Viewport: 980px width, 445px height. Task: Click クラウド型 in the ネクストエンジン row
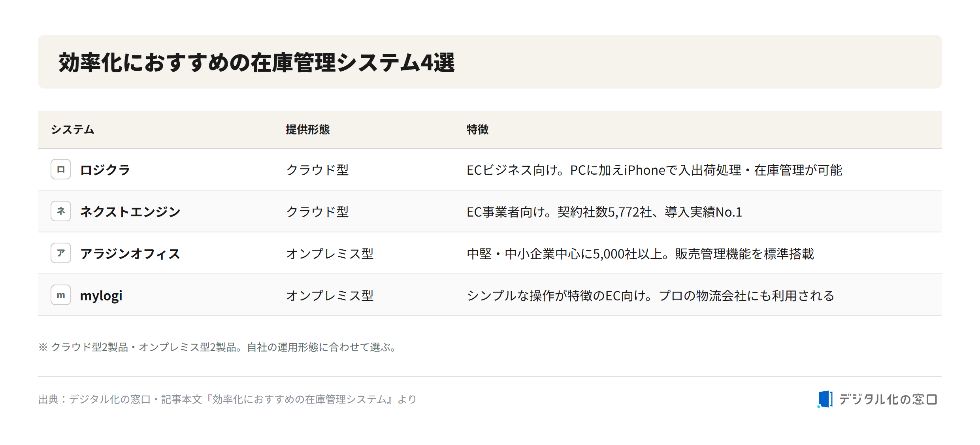[317, 212]
